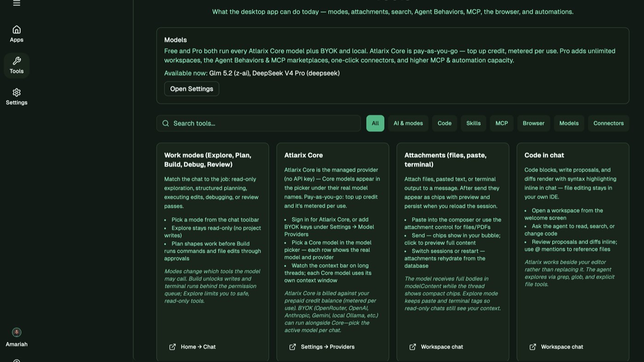644x362 pixels.
Task: Click 'Ask the agent to read, search' bullet
Action: click(569, 230)
